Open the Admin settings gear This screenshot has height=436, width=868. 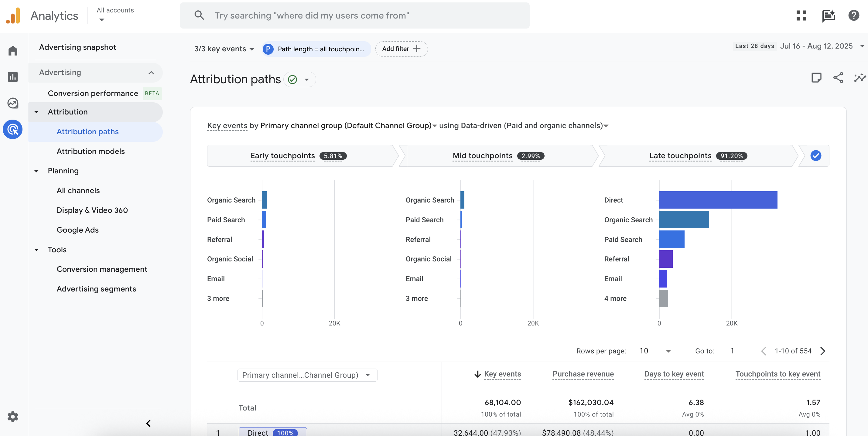click(x=13, y=417)
